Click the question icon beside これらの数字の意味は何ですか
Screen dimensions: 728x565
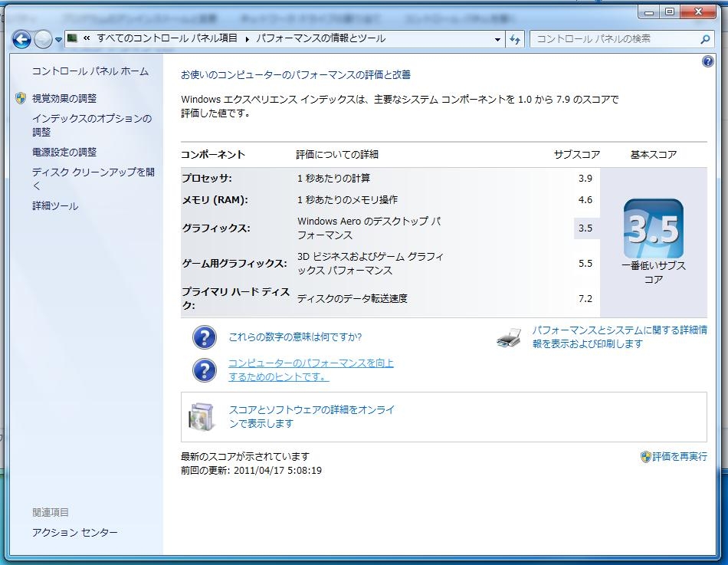click(x=205, y=337)
